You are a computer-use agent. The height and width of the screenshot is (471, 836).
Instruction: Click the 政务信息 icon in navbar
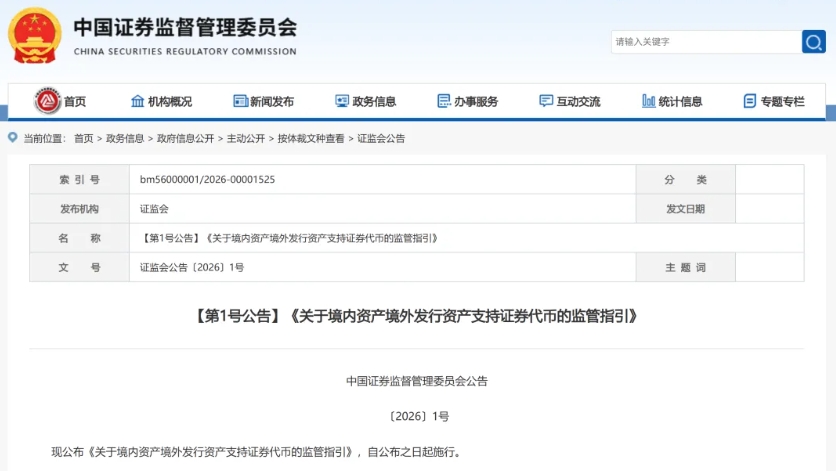(342, 101)
